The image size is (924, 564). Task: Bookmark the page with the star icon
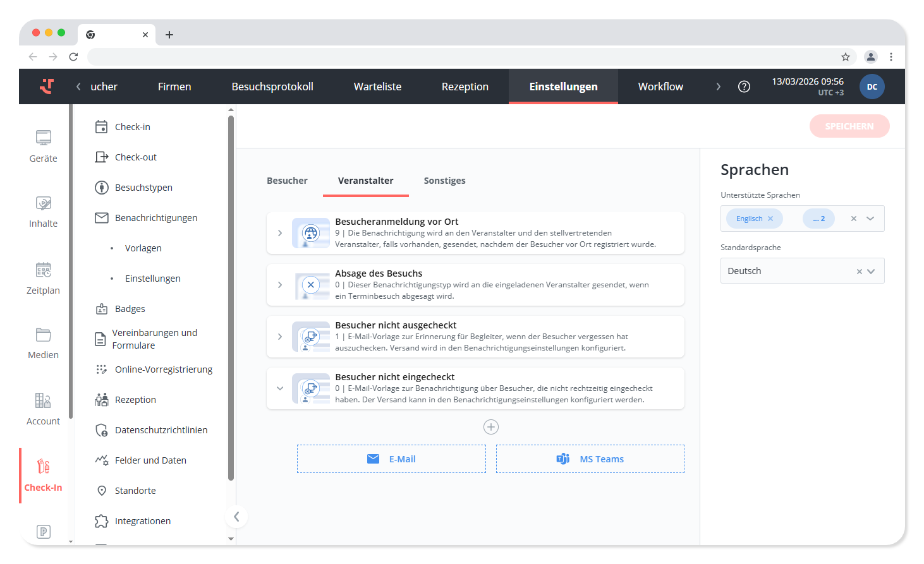point(846,57)
